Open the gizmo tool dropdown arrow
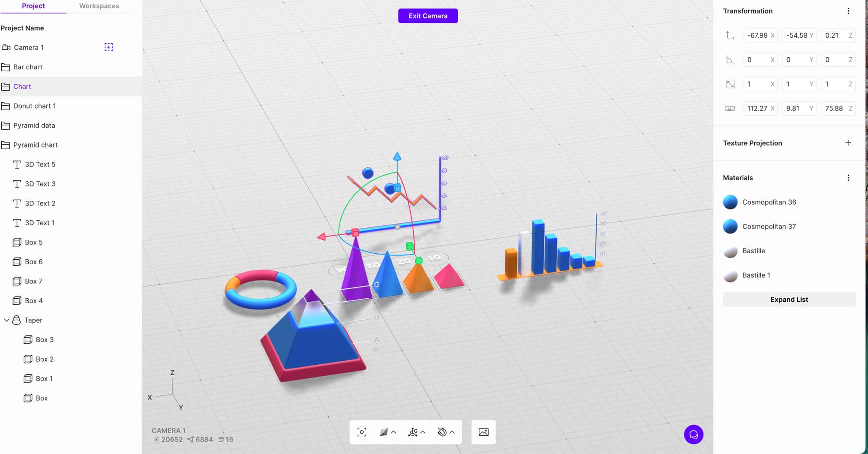Screen dimensions: 868x454 (x=423, y=432)
